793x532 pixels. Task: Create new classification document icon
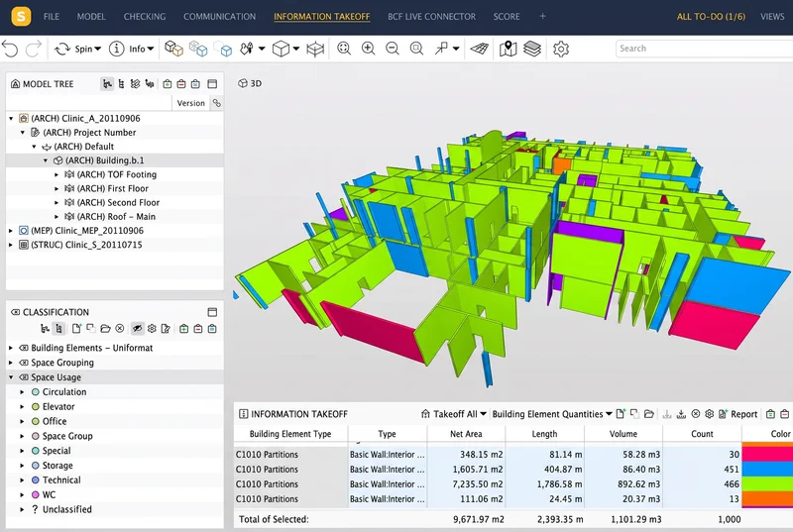[76, 328]
